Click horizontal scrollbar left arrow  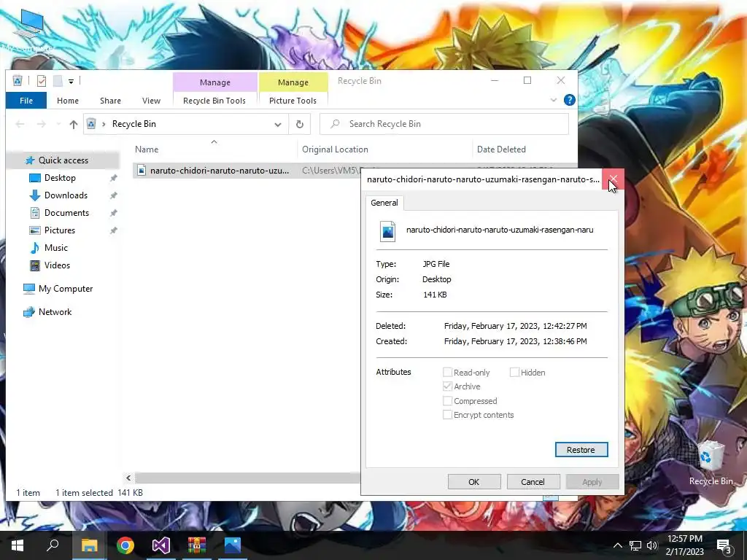128,478
